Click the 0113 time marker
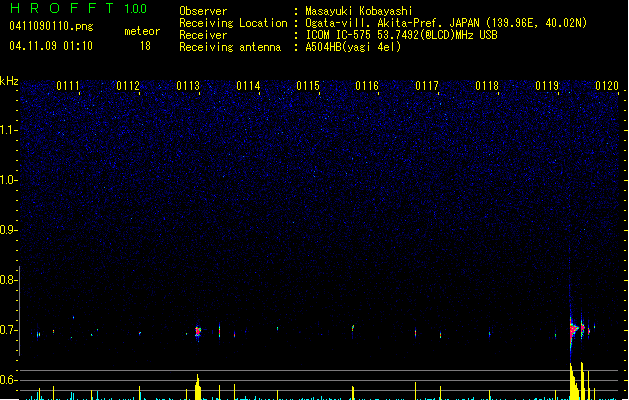The image size is (629, 400). 188,86
